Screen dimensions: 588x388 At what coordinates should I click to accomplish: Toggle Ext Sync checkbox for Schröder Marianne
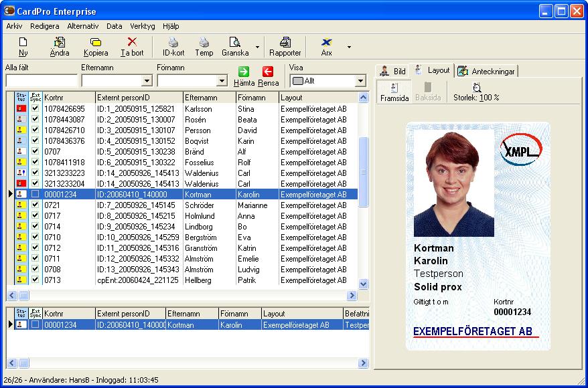pyautogui.click(x=35, y=205)
